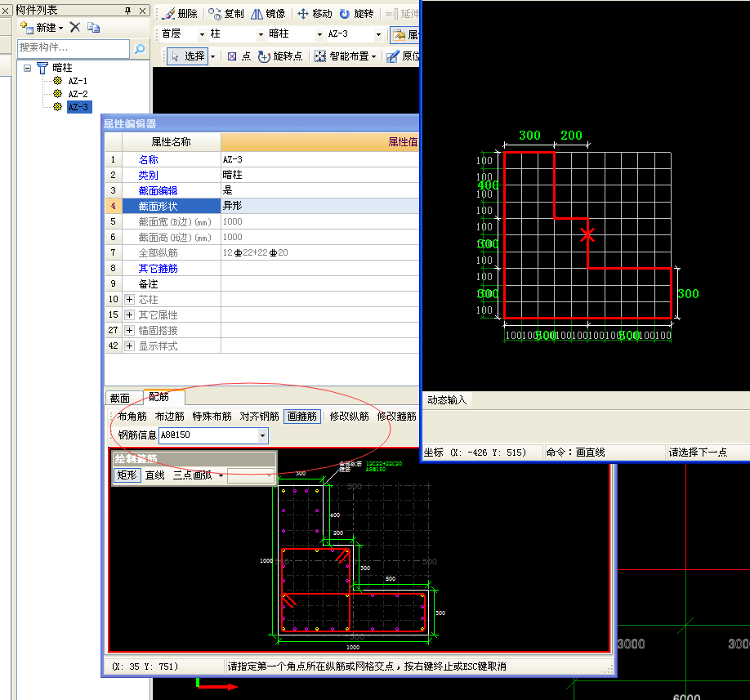Select the 矩形 stirrup drawing mode
The height and width of the screenshot is (700, 750).
pyautogui.click(x=127, y=475)
